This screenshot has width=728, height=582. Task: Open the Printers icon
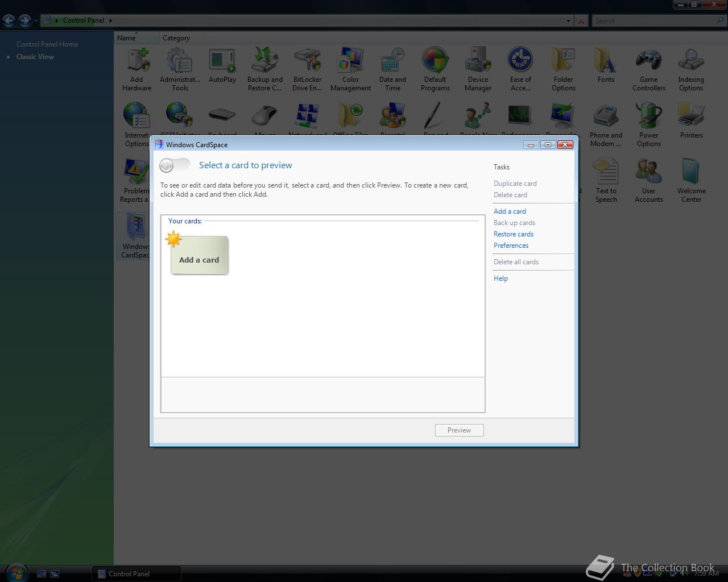[x=691, y=120]
